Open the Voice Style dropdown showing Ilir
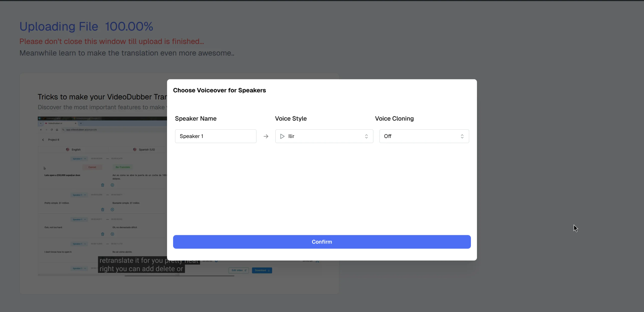The height and width of the screenshot is (312, 644). pyautogui.click(x=324, y=136)
